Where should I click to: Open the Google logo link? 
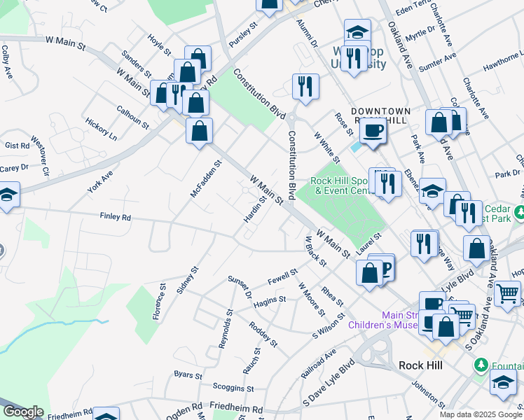23,412
